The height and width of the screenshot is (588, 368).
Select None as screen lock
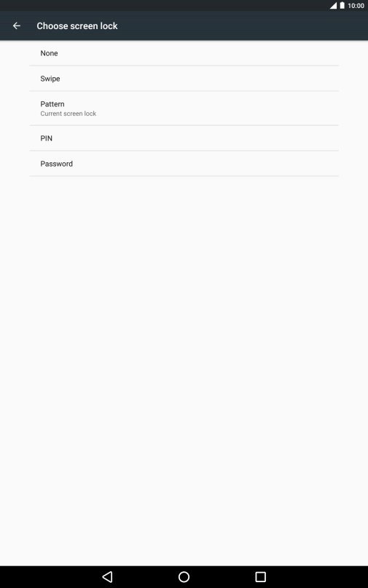184,53
